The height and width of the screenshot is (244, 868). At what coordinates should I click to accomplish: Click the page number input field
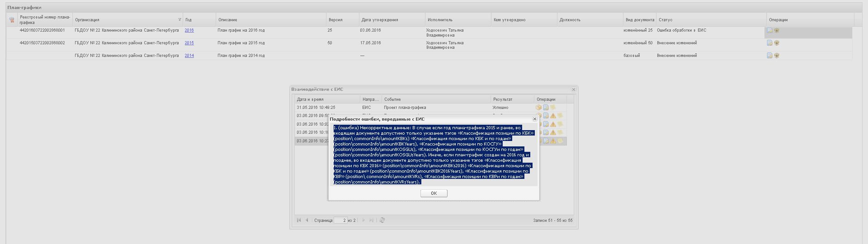click(340, 221)
